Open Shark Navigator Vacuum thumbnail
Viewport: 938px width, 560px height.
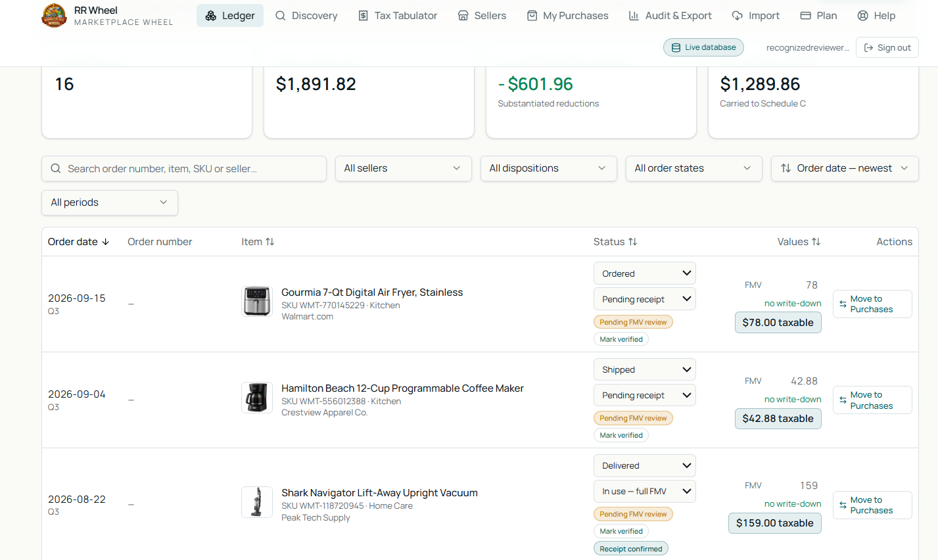257,502
